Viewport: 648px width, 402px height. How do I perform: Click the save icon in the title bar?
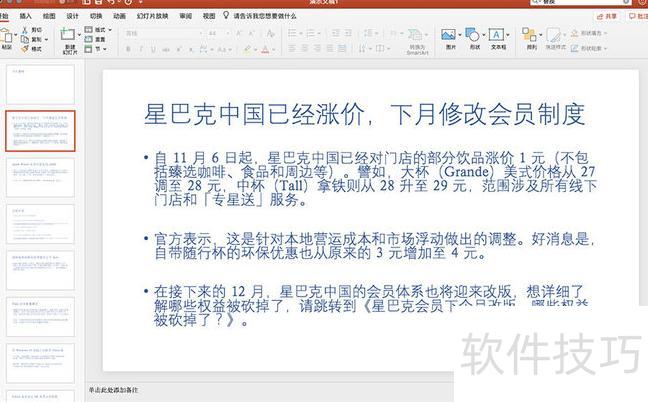tap(98, 2)
